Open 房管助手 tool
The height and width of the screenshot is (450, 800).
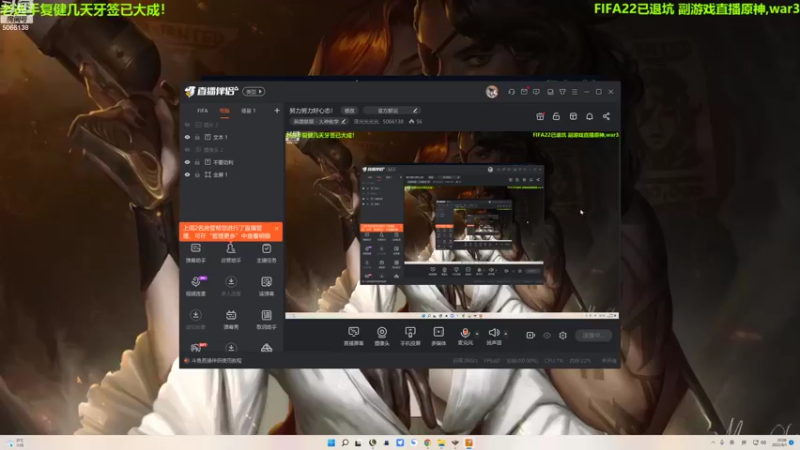[231, 253]
